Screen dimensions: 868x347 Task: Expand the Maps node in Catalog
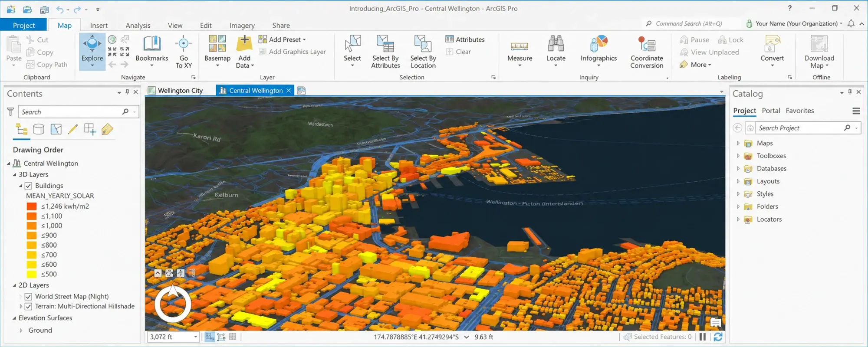click(x=738, y=143)
